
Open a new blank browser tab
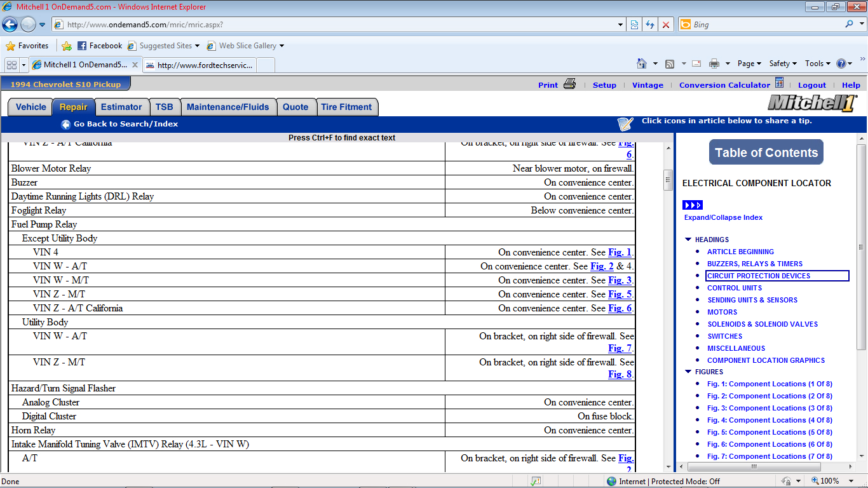point(266,65)
